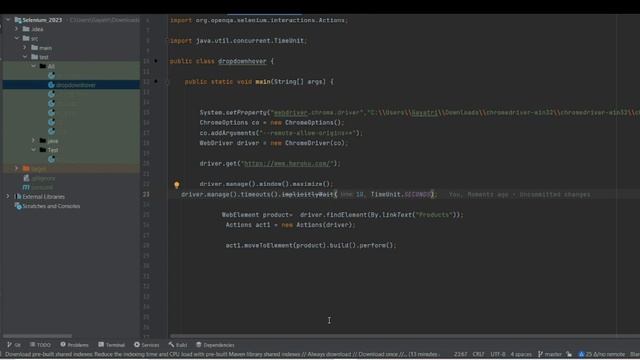This screenshot has width=640, height=360.
Task: Click the pom.xml Maven icon
Action: click(x=26, y=187)
